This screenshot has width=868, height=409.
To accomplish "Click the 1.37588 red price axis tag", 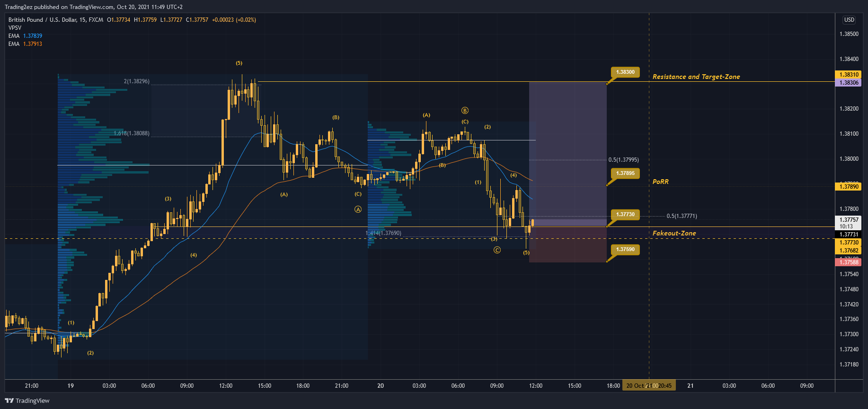I will [x=849, y=262].
